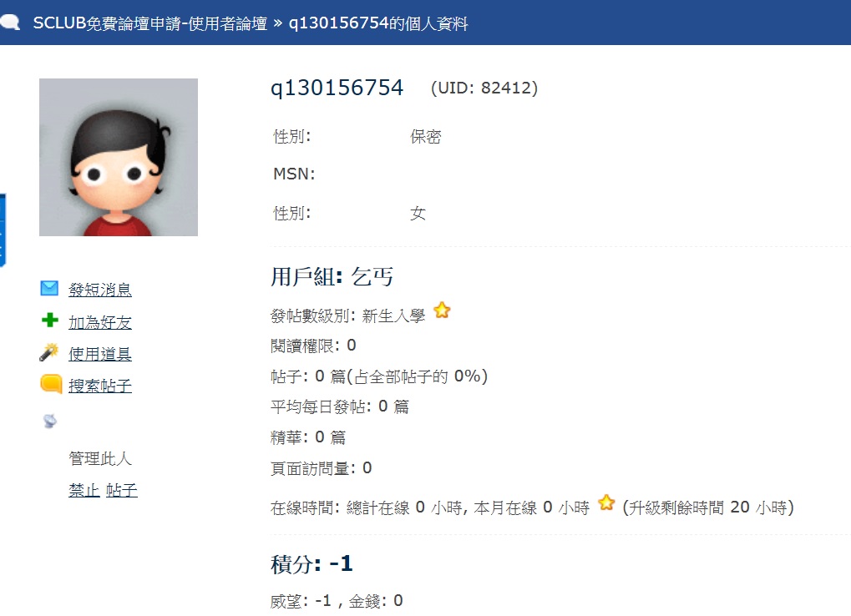Click the magic wand item icon
Screen dimensions: 851x616
pyautogui.click(x=48, y=352)
